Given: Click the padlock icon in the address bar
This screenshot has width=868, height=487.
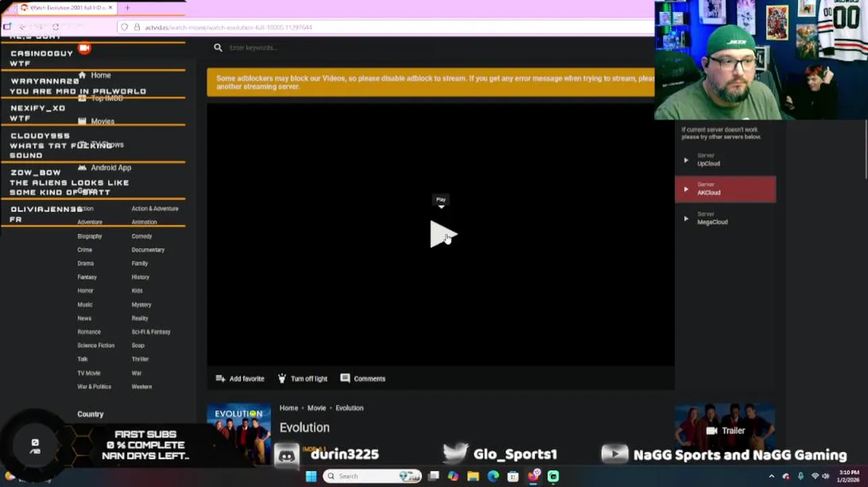Looking at the screenshot, I should coord(137,27).
